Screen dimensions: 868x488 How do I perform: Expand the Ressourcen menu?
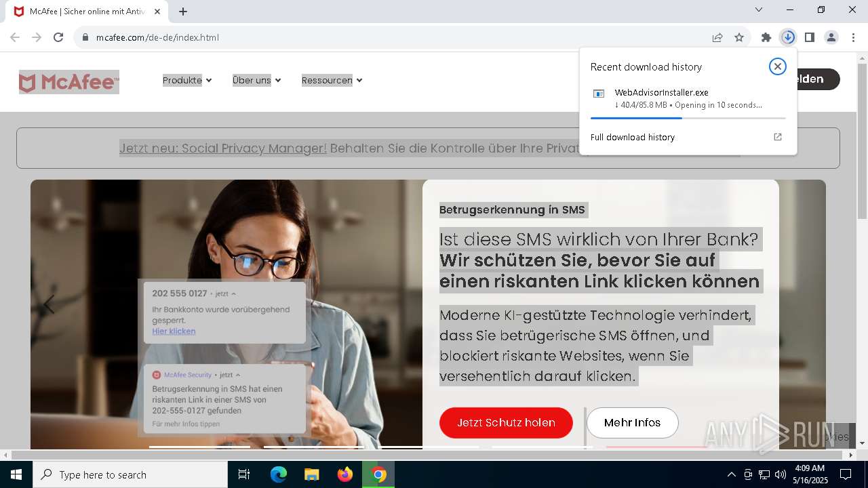click(332, 80)
